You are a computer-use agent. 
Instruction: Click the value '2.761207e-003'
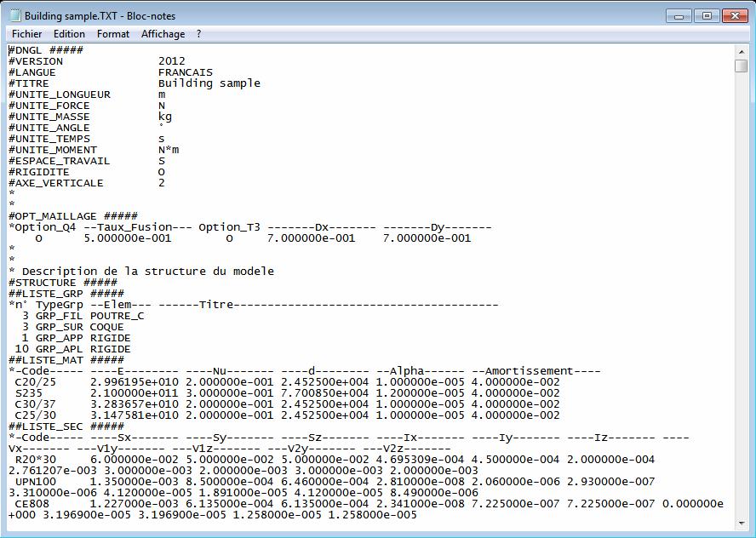53,472
